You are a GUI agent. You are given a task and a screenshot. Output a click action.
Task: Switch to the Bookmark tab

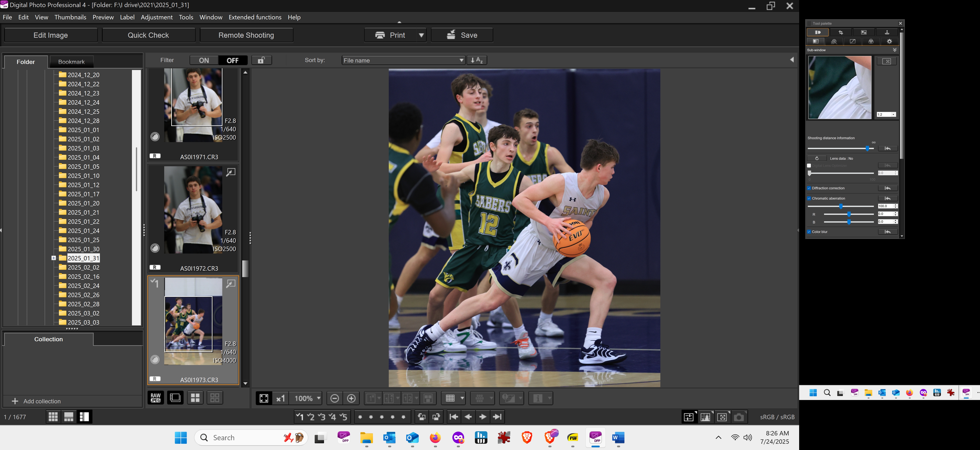[72, 61]
